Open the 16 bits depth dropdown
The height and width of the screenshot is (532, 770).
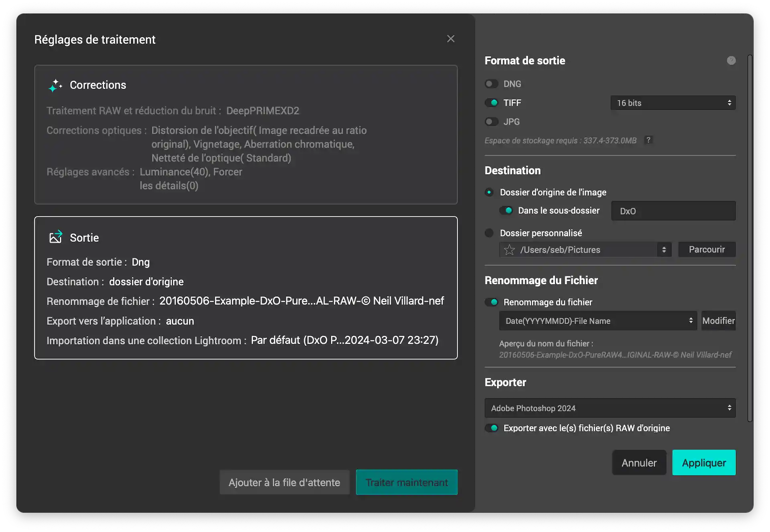click(673, 103)
